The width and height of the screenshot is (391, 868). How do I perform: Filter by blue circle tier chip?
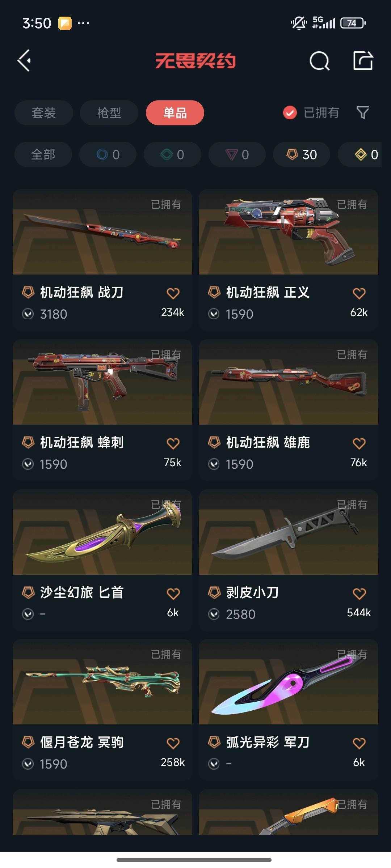pyautogui.click(x=108, y=154)
